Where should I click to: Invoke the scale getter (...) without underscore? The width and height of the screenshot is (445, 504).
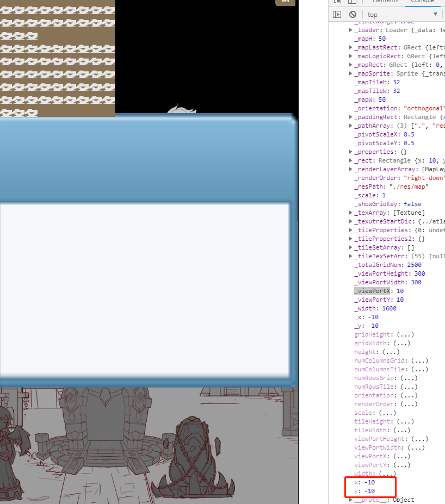tap(387, 413)
